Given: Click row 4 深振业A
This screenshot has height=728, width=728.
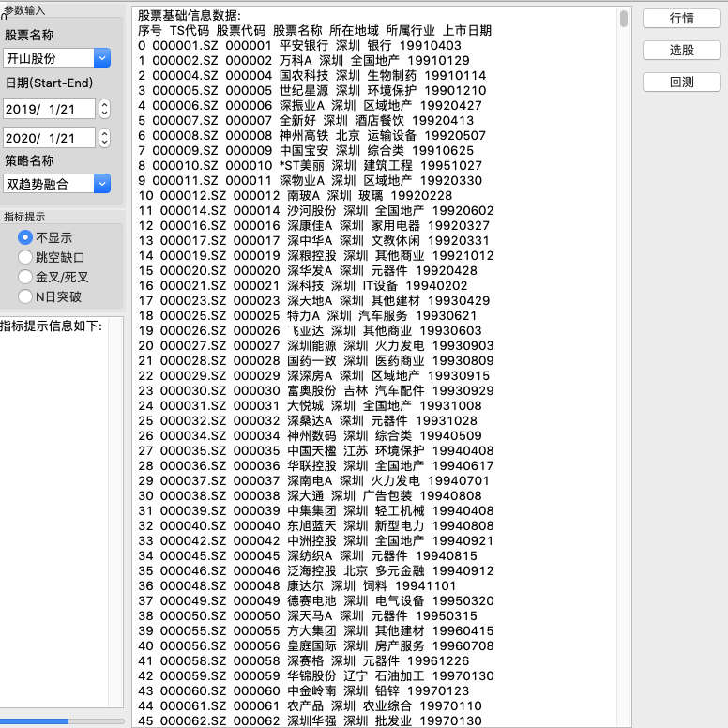Looking at the screenshot, I should click(x=310, y=105).
